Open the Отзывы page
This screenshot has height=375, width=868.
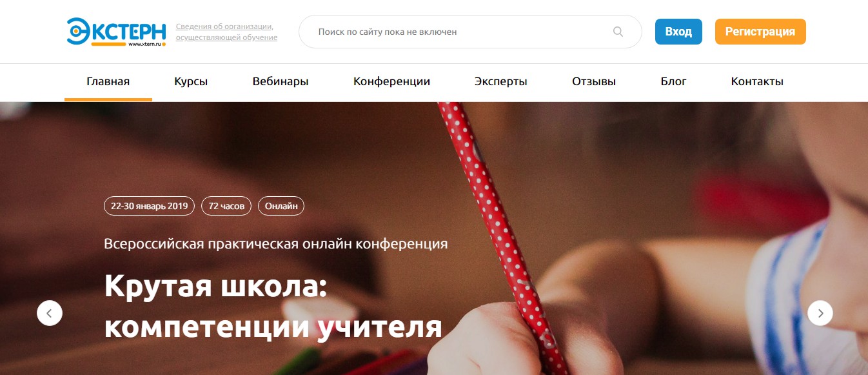[x=594, y=82]
